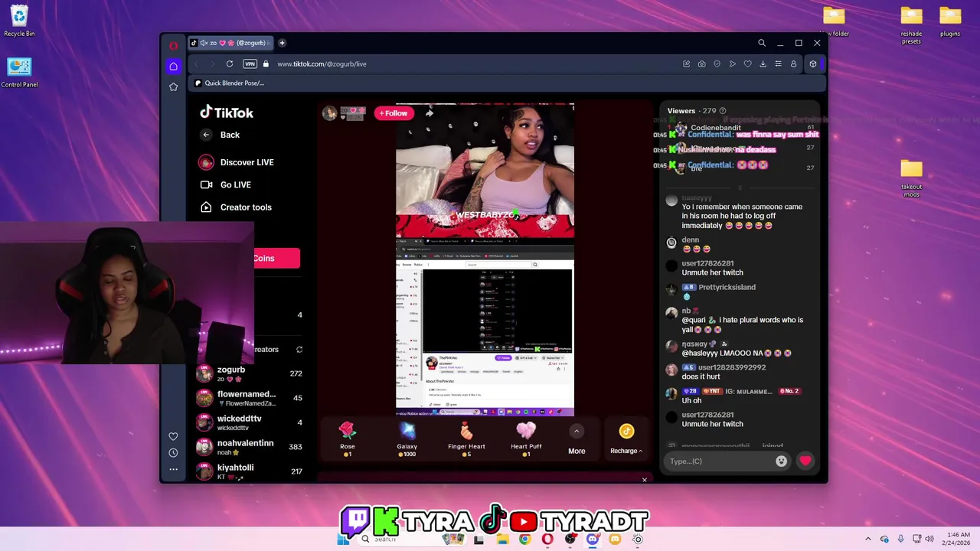Open a new tab with plus button
980x551 pixels.
(x=282, y=43)
